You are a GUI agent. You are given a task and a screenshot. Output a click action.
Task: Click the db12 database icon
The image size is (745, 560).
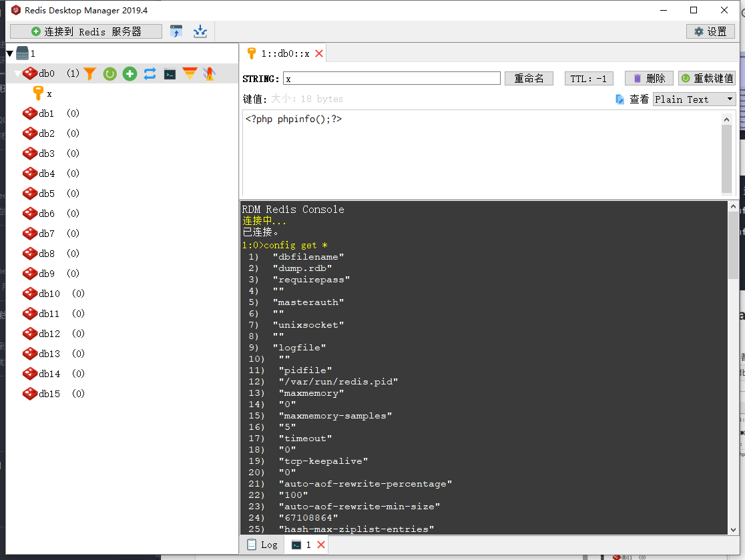[30, 334]
